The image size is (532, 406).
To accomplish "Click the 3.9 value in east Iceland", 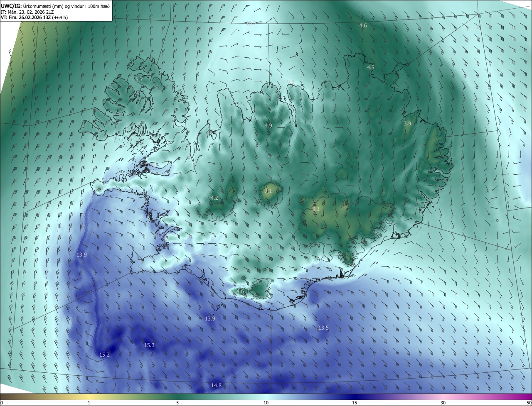I will (407, 124).
